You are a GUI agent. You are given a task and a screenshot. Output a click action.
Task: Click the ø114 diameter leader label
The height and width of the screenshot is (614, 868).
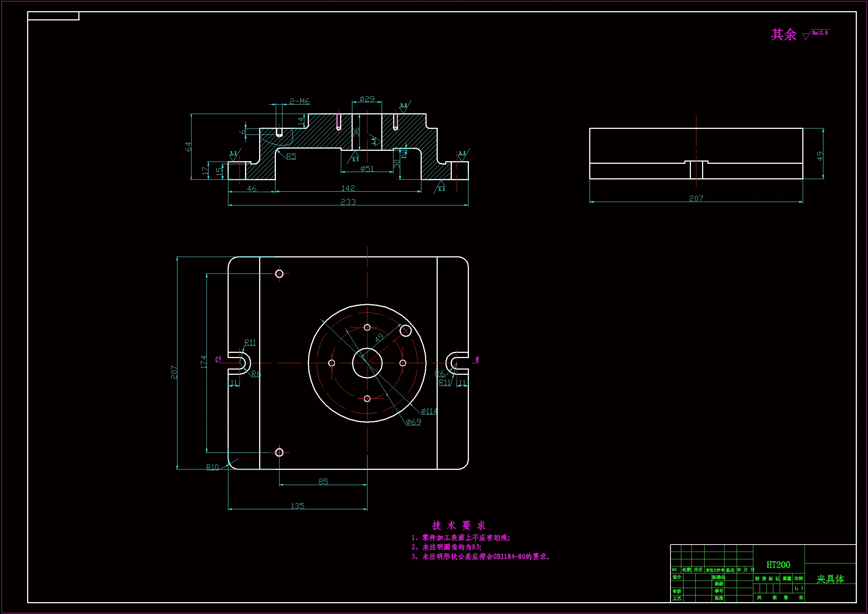tap(429, 411)
